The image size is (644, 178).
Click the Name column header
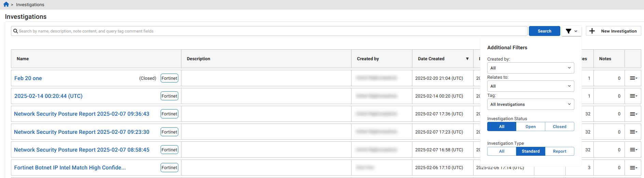tap(23, 59)
